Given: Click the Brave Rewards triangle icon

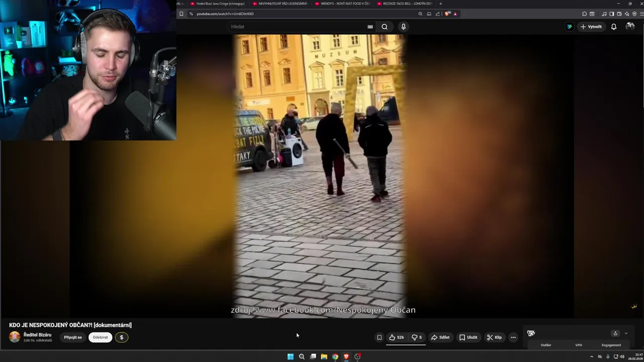Looking at the screenshot, I should click(455, 14).
